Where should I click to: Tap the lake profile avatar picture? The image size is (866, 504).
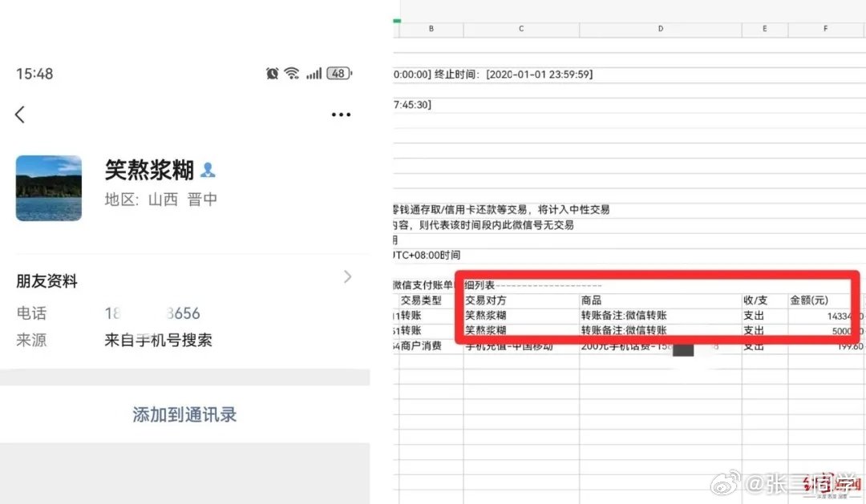(49, 188)
